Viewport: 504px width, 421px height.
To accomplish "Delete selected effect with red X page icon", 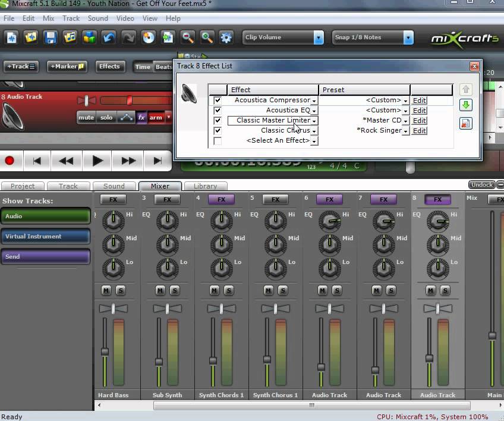I will coord(466,124).
